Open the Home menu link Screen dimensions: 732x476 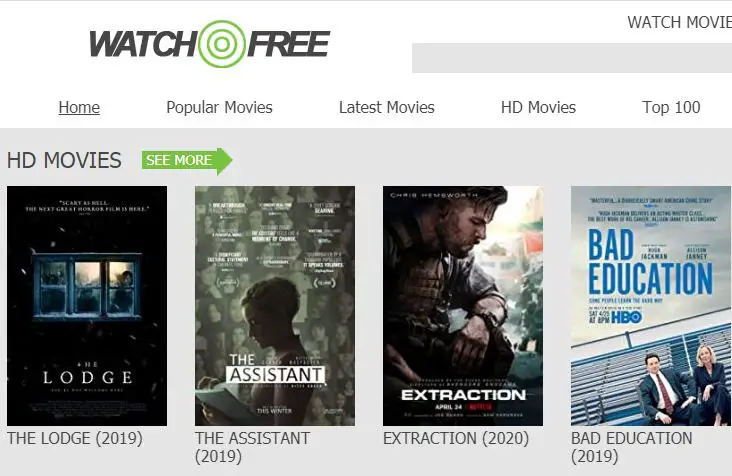coord(79,107)
